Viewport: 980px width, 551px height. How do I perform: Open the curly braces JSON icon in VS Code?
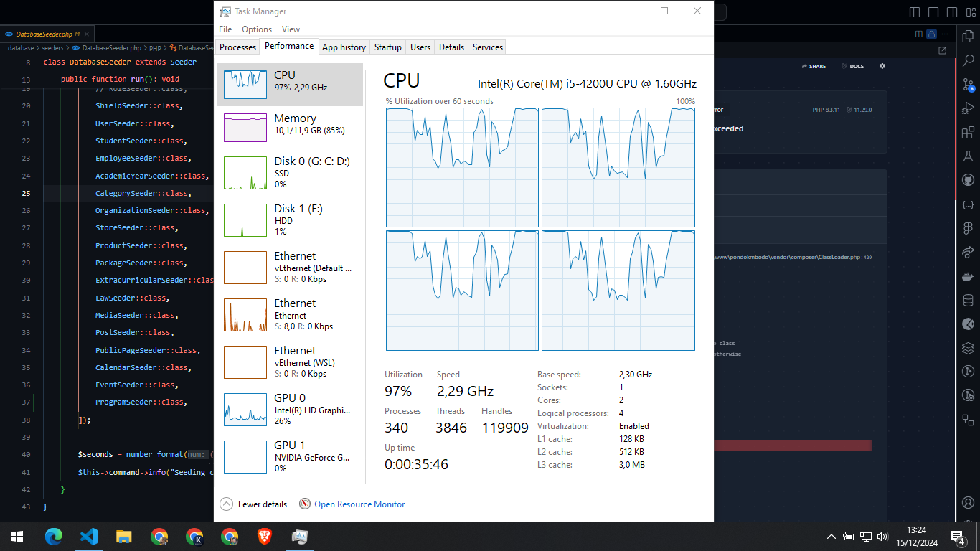coord(968,204)
